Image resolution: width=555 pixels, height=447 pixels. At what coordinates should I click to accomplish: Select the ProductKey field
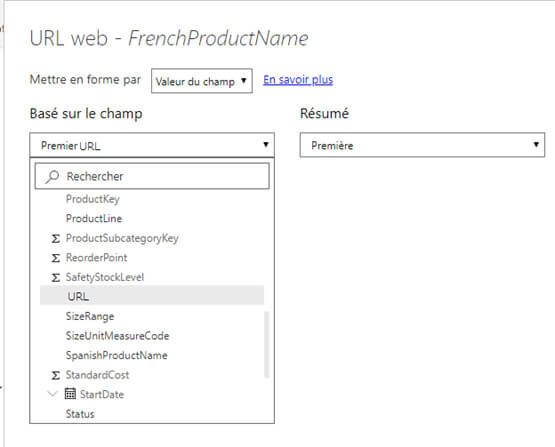pos(93,199)
